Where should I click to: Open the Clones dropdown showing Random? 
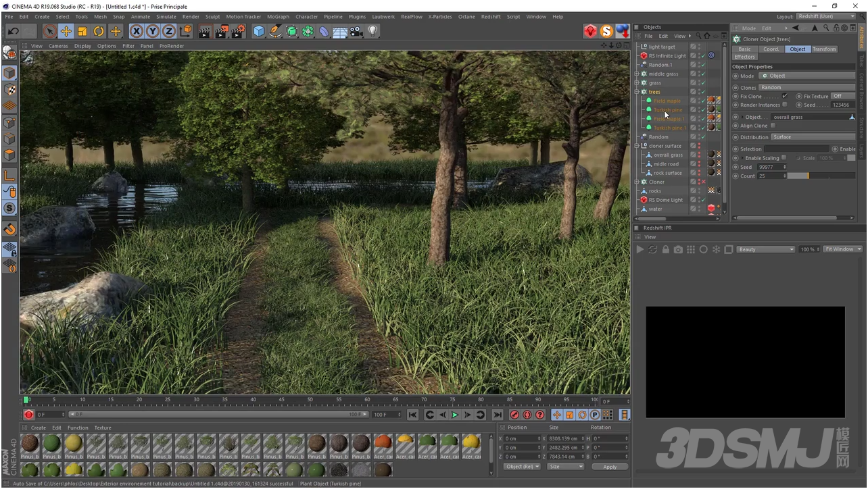(x=807, y=87)
